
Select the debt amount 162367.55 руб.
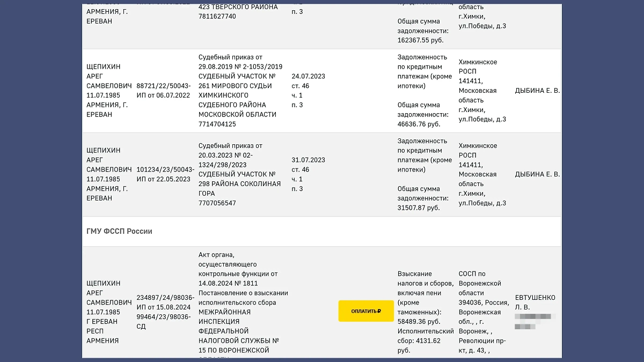pyautogui.click(x=421, y=40)
